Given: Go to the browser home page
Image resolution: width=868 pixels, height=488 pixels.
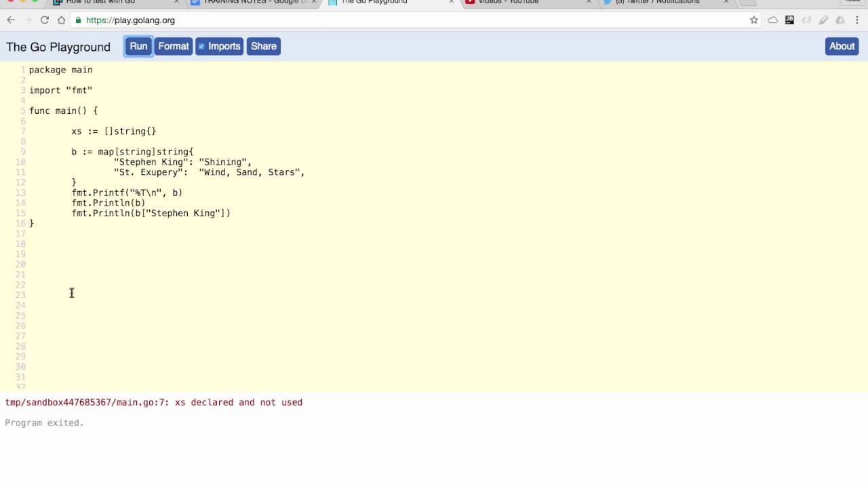Looking at the screenshot, I should point(61,20).
